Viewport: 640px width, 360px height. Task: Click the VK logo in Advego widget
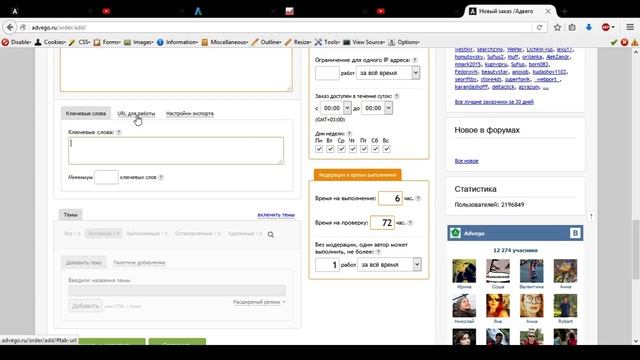click(x=575, y=233)
